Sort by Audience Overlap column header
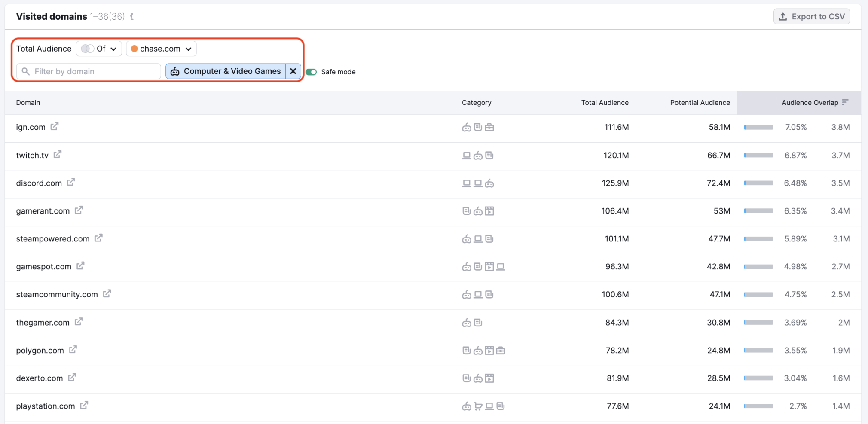Screen dimensions: 868x424 [810, 103]
